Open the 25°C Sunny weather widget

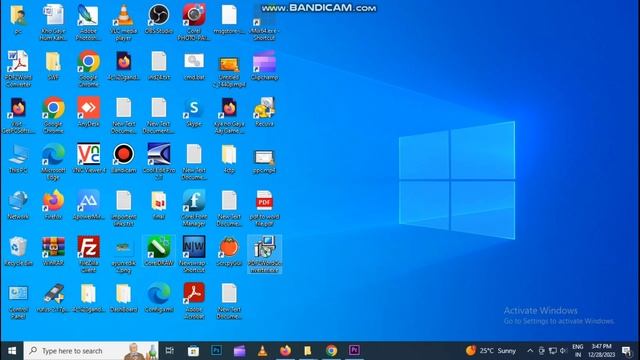(491, 351)
